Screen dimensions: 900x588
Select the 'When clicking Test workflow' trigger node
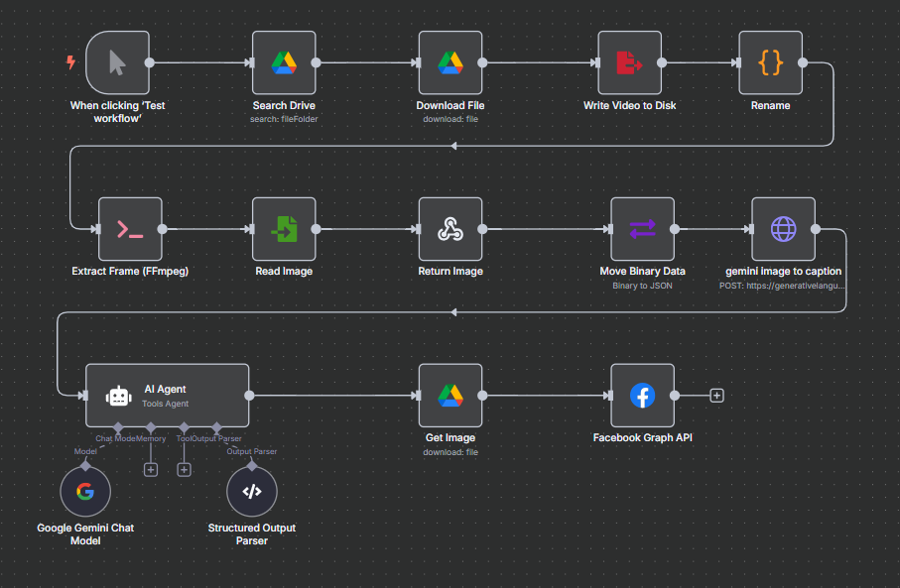118,62
